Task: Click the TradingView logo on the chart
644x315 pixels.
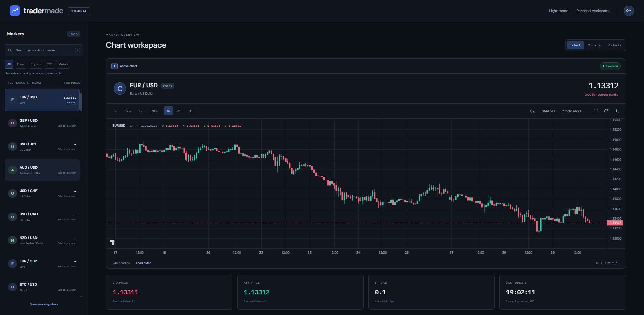Action: coord(113,242)
